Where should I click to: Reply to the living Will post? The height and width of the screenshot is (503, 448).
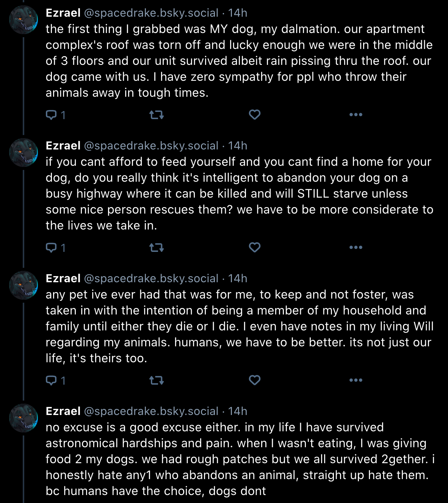[55, 380]
